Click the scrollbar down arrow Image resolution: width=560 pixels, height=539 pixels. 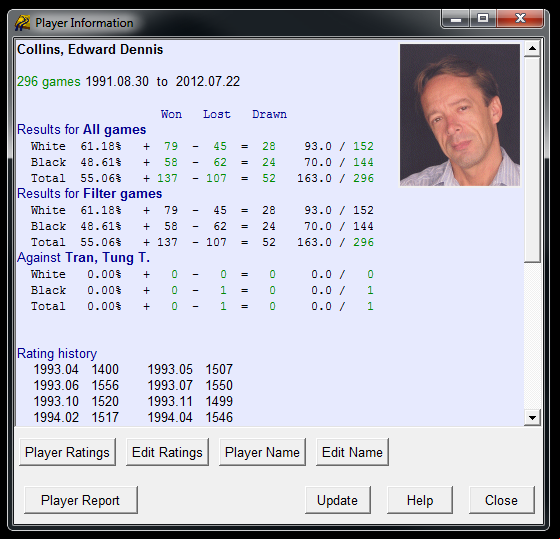pos(532,417)
